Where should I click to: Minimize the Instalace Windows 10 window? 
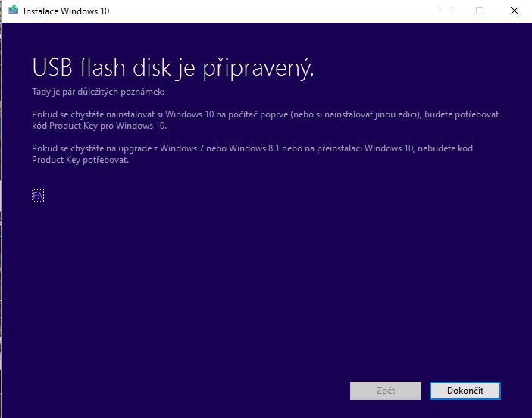tap(444, 11)
